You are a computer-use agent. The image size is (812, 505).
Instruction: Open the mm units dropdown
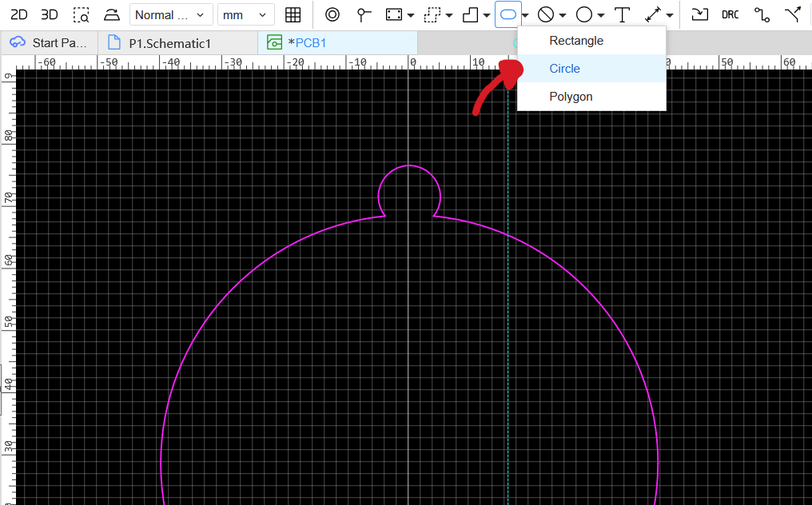tap(245, 14)
